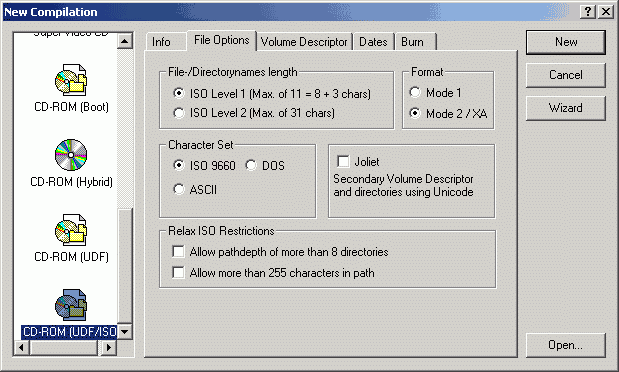Click the horizontal scrollbar thumb under compilation list
The height and width of the screenshot is (372, 619).
(x=64, y=348)
